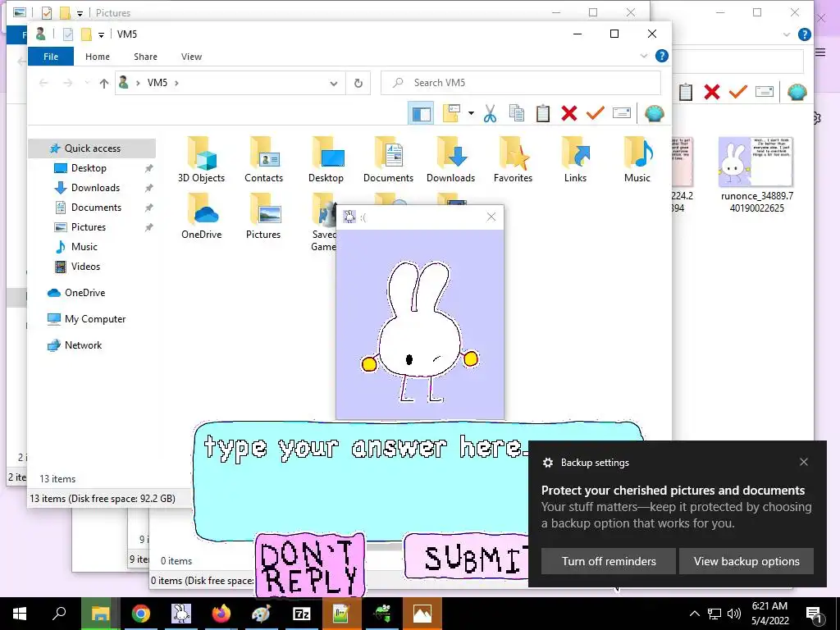Click the Cut scissors icon in VM5 toolbar

point(491,113)
